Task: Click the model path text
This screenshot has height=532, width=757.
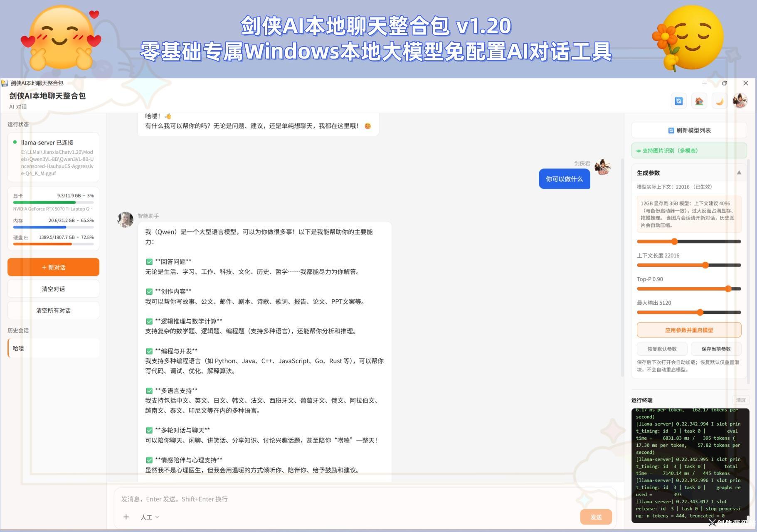Action: click(57, 163)
